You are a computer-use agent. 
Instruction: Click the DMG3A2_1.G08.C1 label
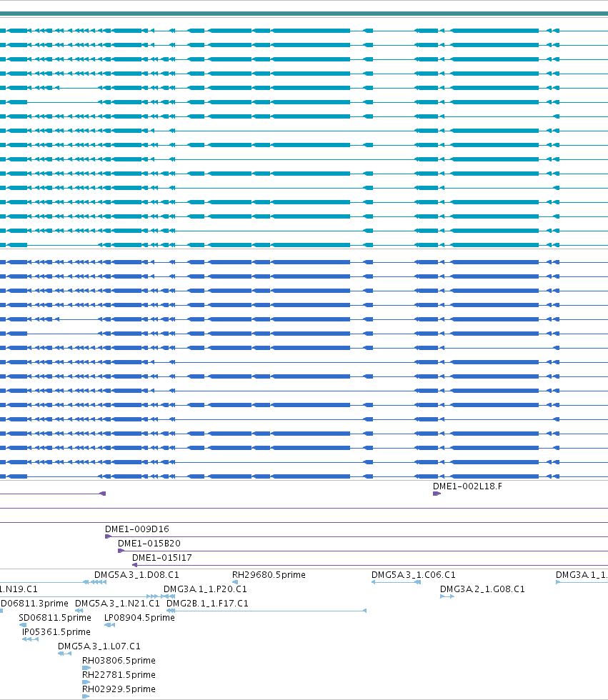(482, 589)
